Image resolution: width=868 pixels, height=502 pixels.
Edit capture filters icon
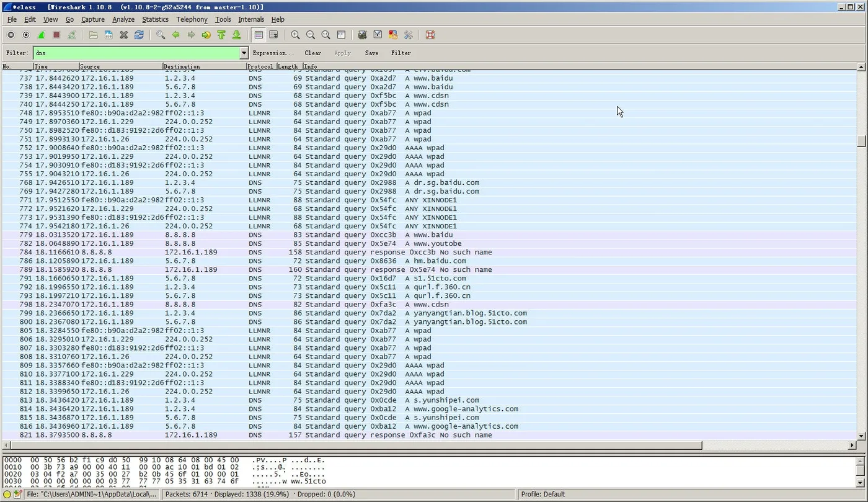(x=363, y=35)
